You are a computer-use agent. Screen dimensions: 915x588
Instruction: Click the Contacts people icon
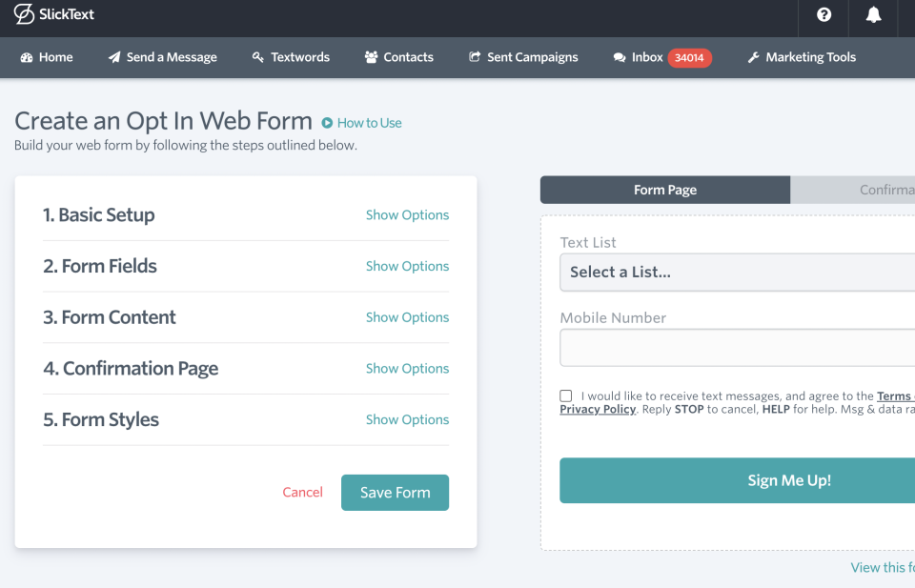pyautogui.click(x=371, y=57)
